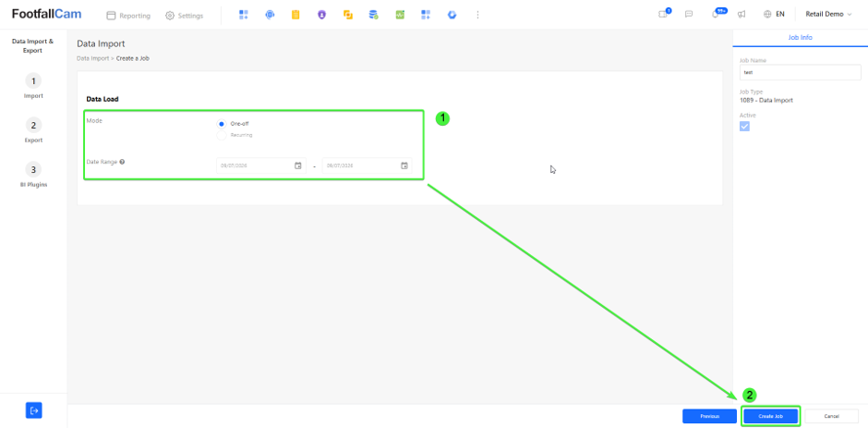The height and width of the screenshot is (428, 868).
Task: Open the blue circular module icon
Action: pos(452,15)
